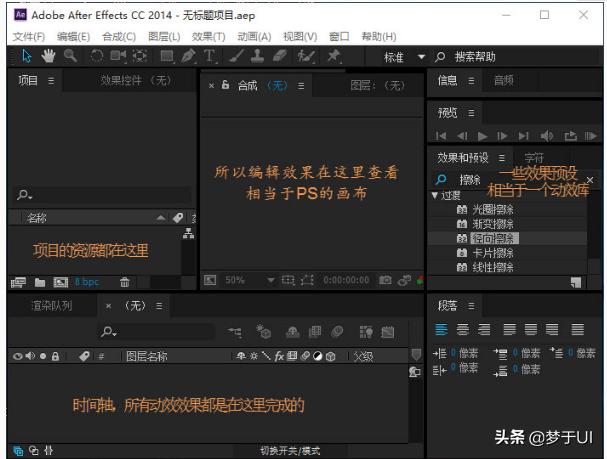Click the Project panel search field
Viewport: 607px width, 459px height.
[x=104, y=195]
